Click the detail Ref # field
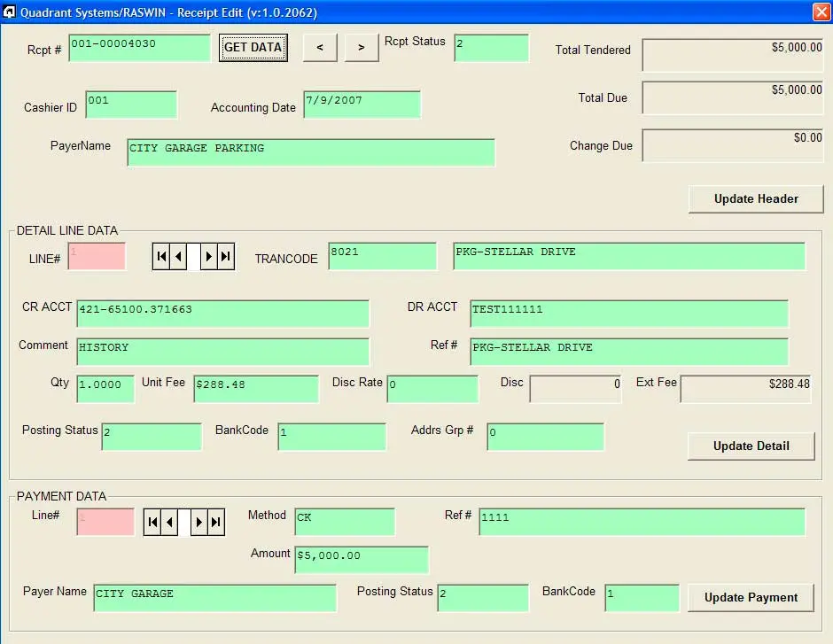The width and height of the screenshot is (833, 644). pyautogui.click(x=629, y=352)
